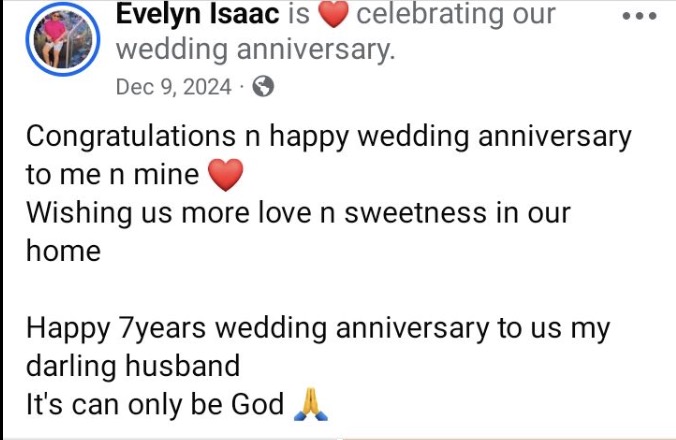
Task: Click the 'darling husband' text
Action: [133, 365]
